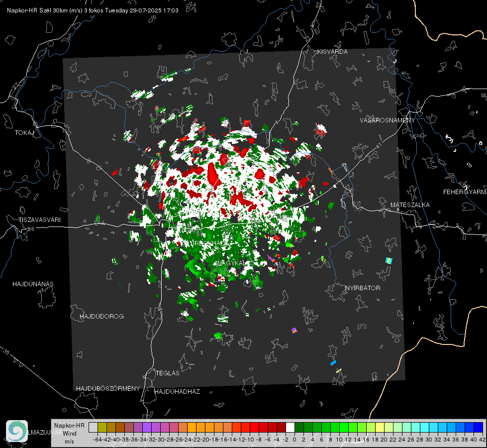Click the KISVÁRDA town label

pos(332,52)
